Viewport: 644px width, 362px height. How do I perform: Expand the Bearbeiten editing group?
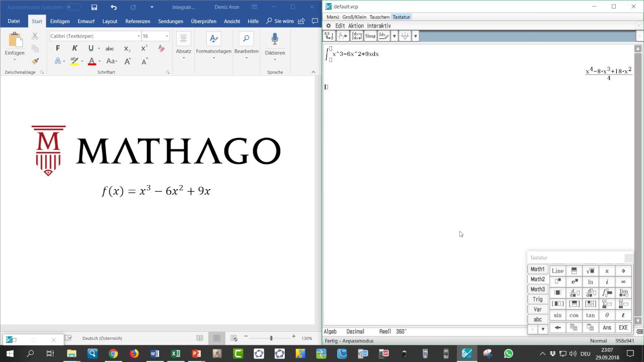247,46
